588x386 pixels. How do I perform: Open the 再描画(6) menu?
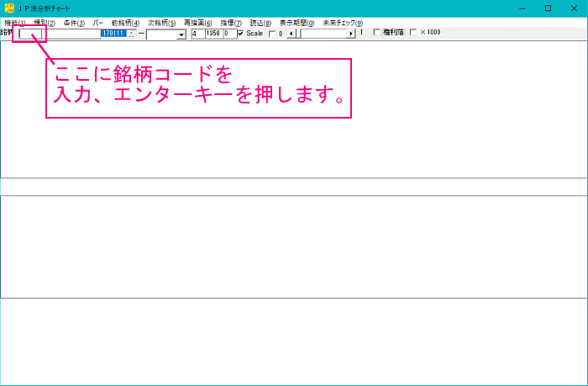point(198,23)
